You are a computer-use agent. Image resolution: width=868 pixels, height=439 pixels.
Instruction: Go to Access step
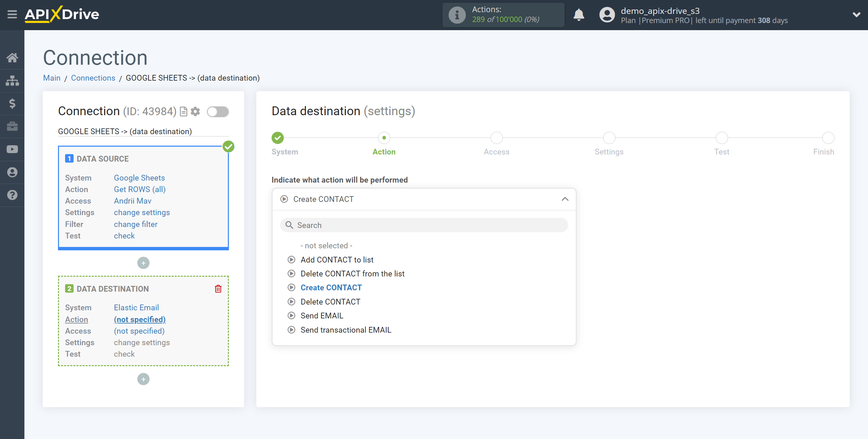pyautogui.click(x=496, y=138)
